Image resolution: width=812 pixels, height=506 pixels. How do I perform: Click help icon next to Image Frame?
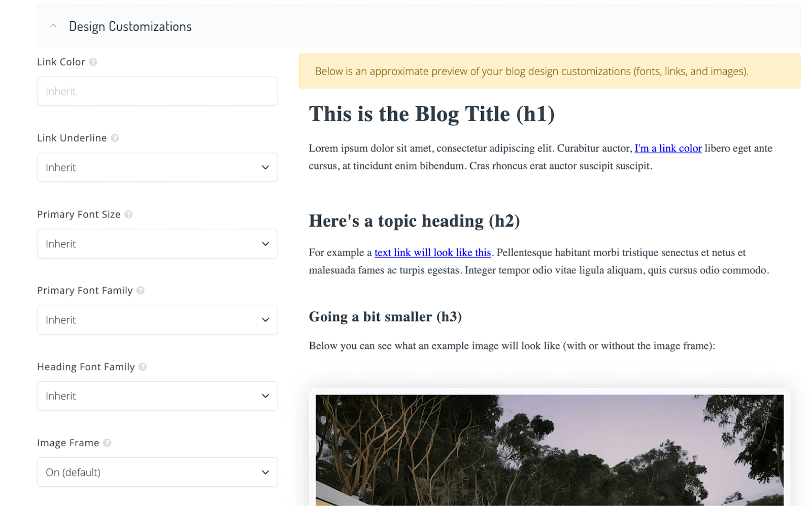pos(107,443)
